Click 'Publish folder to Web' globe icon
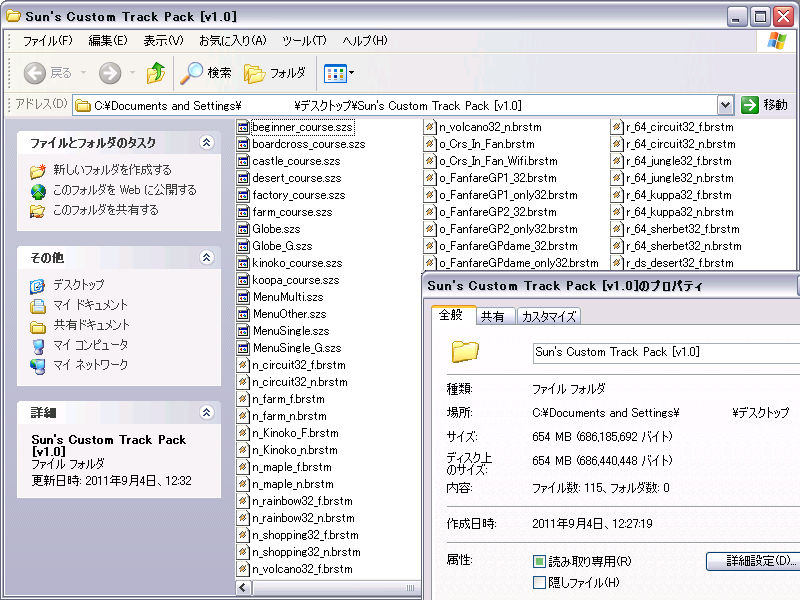The width and height of the screenshot is (800, 600). 38,191
